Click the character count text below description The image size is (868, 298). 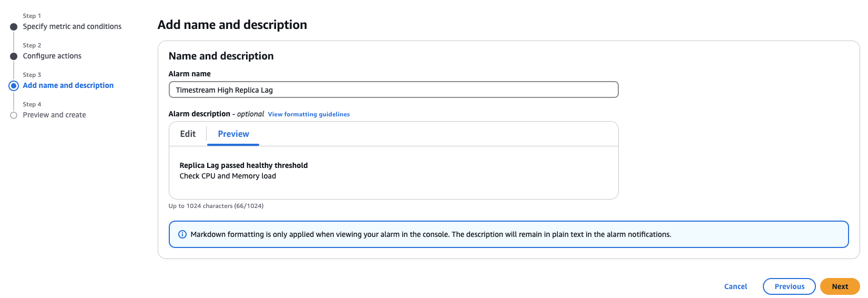pos(216,206)
